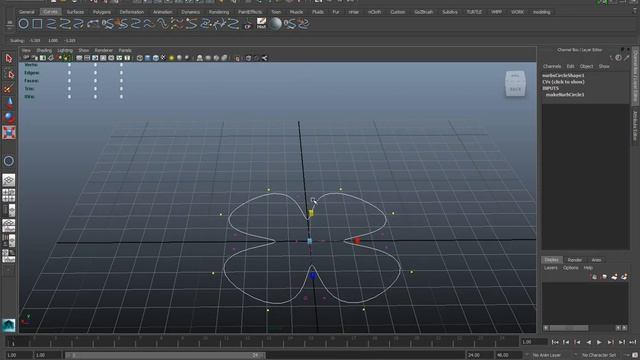The height and width of the screenshot is (360, 640).
Task: Open the Surfaces shelf tab
Action: [75, 12]
